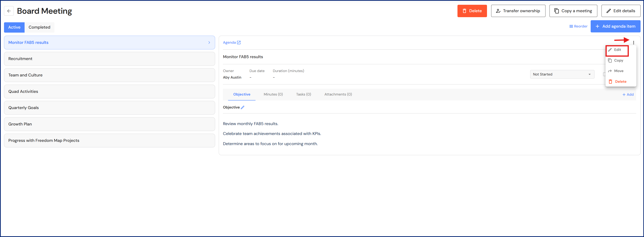Screen dimensions: 644x237
Task: Open the Attachments (0) tab
Action: [x=338, y=94]
